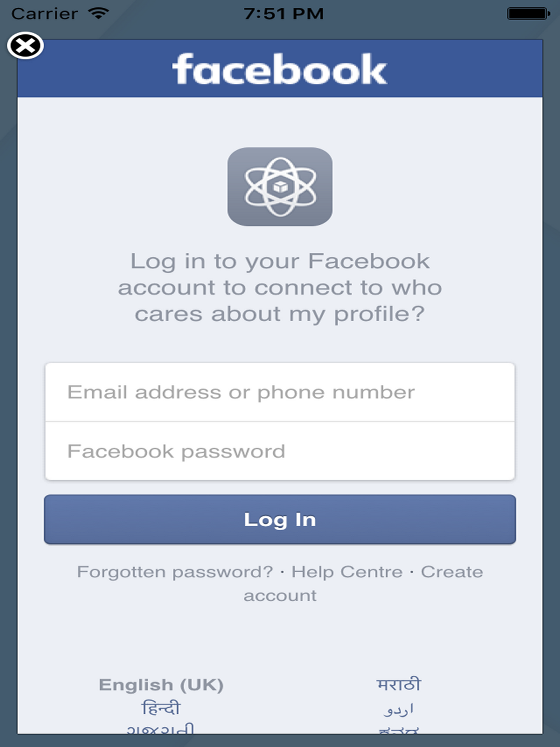The image size is (560, 747).
Task: Switch language to Hindi (हिन्दी)
Action: coord(161,708)
